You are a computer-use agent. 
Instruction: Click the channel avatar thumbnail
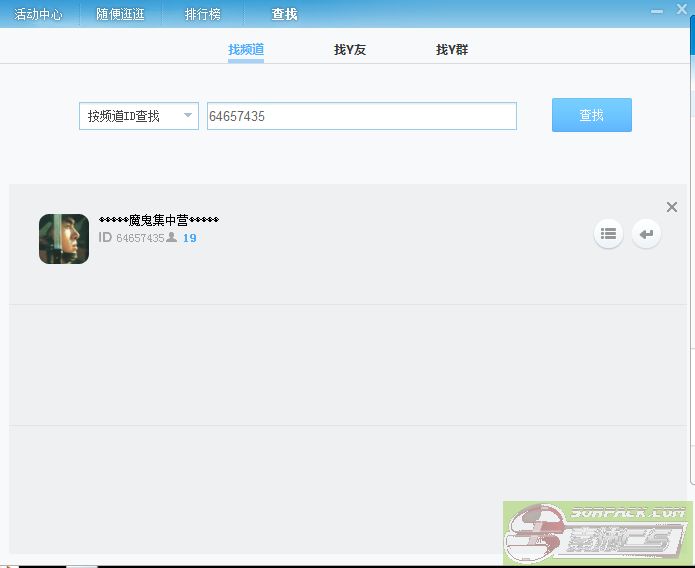(64, 239)
